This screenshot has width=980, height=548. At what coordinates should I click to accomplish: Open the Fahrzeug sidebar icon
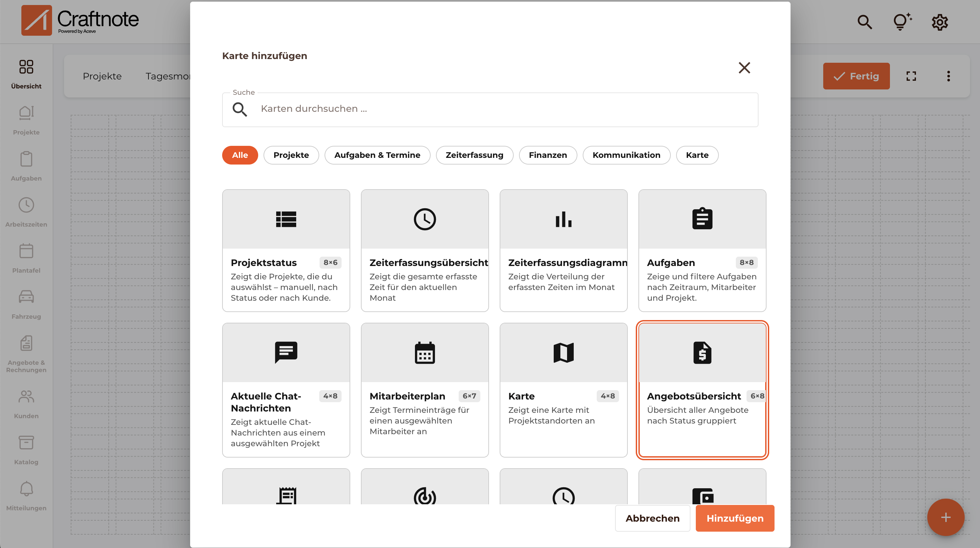click(x=26, y=297)
